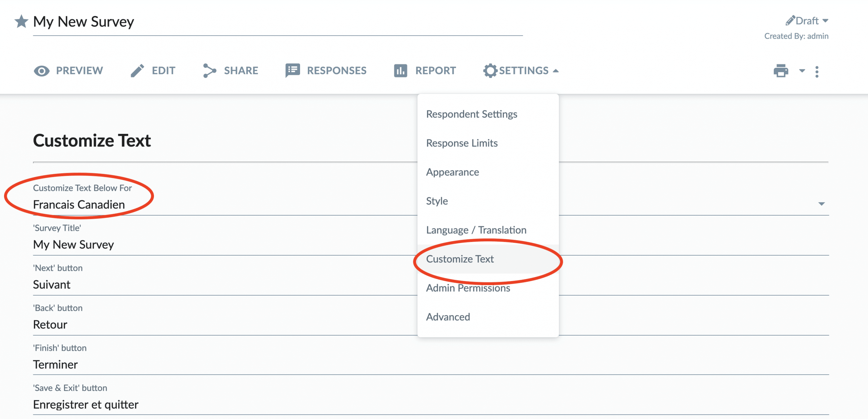Click the Edit pencil icon
The height and width of the screenshot is (419, 868).
coord(137,70)
